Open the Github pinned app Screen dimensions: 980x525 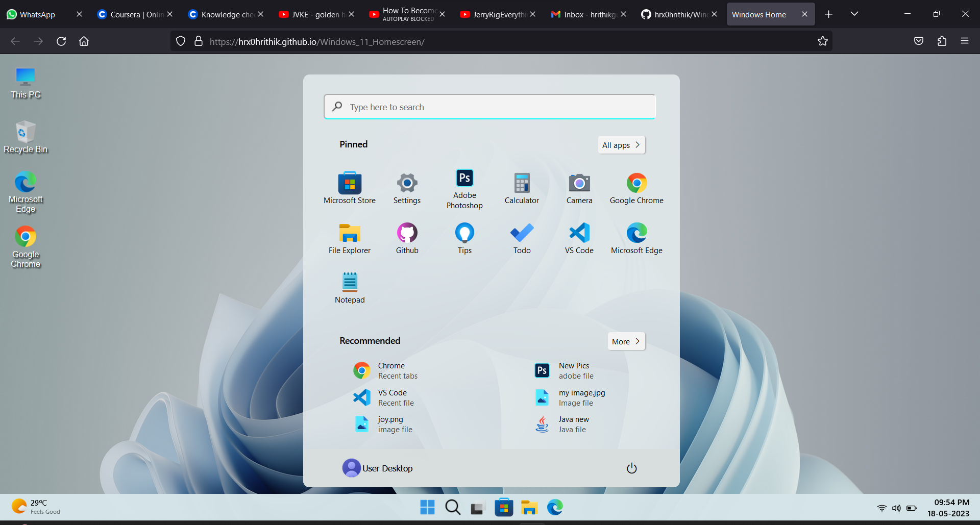click(407, 238)
